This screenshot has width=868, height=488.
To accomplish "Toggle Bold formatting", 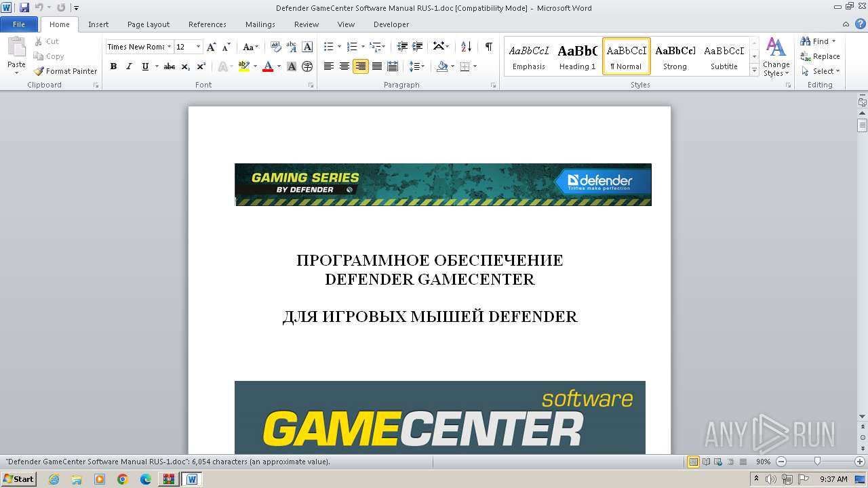I will (113, 66).
